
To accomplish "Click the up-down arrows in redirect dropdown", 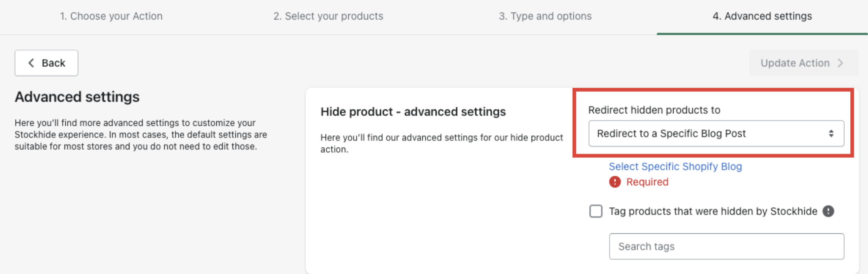I will tap(831, 134).
